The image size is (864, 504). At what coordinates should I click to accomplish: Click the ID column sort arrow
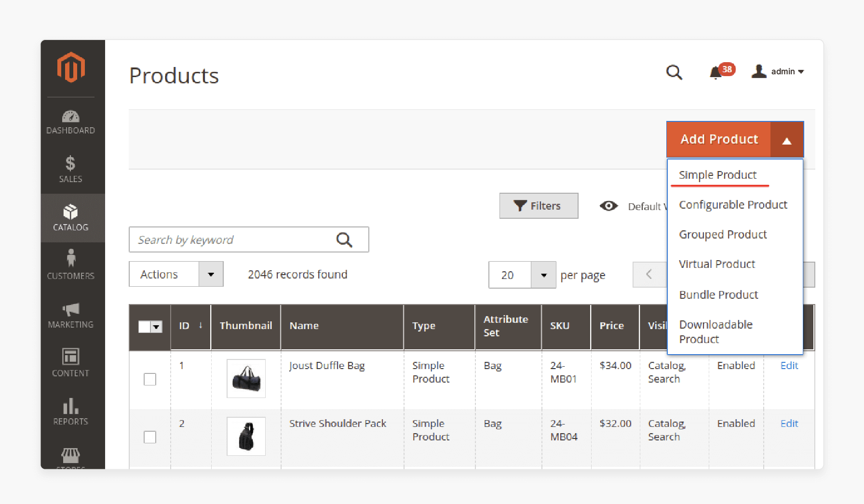[x=201, y=326]
